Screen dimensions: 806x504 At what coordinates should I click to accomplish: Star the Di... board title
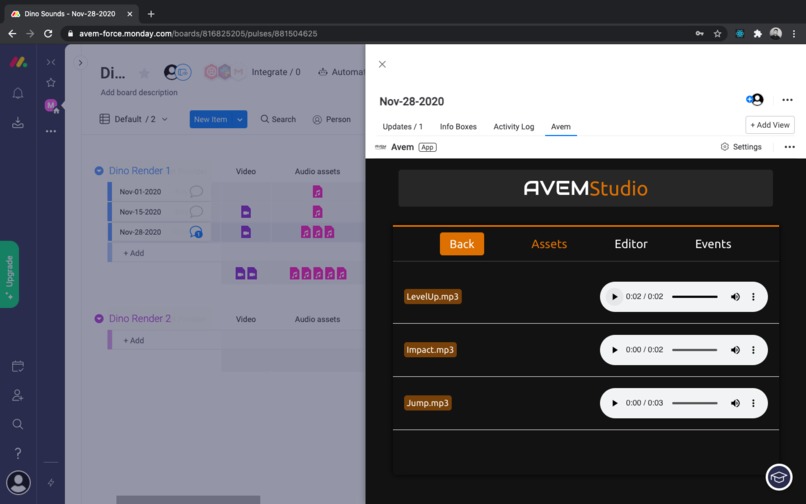coord(144,73)
